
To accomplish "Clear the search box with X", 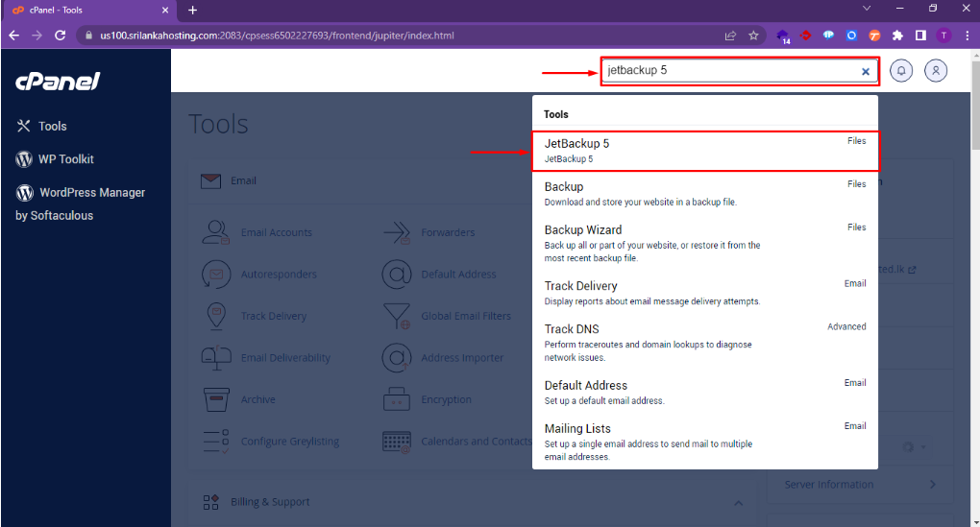I will coord(865,71).
